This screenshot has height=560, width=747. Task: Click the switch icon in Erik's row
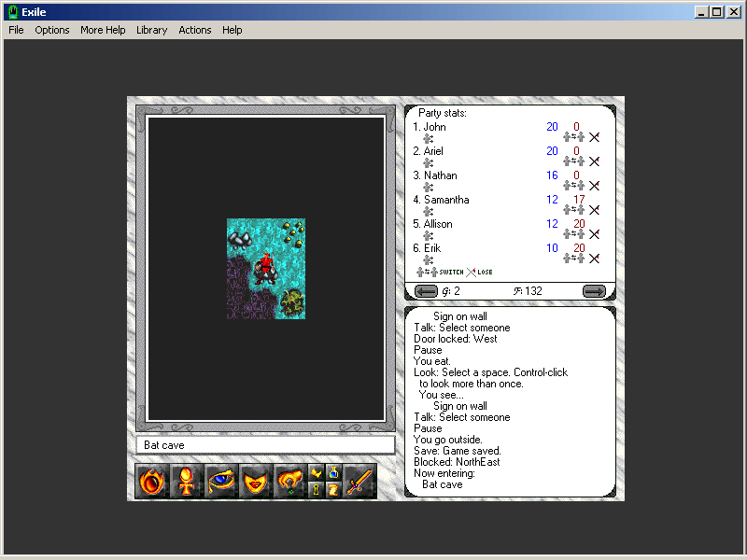[x=573, y=259]
